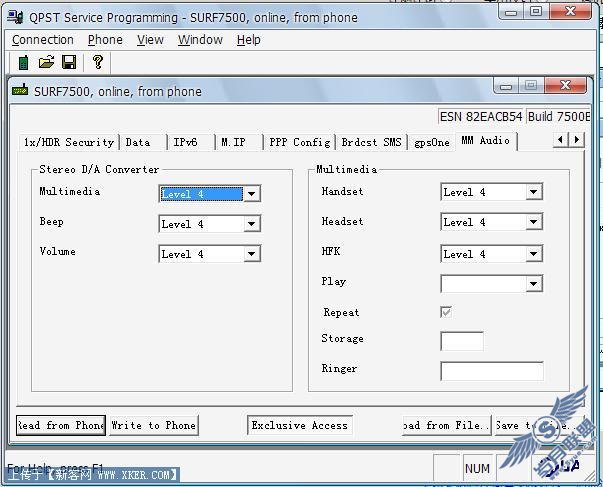This screenshot has width=603, height=487.
Task: Click the open file folder icon
Action: tap(47, 62)
